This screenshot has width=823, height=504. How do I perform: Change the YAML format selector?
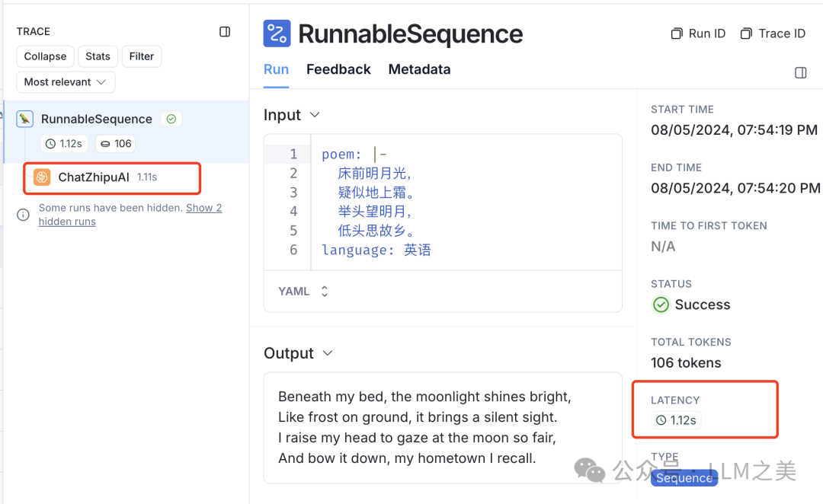pos(304,292)
